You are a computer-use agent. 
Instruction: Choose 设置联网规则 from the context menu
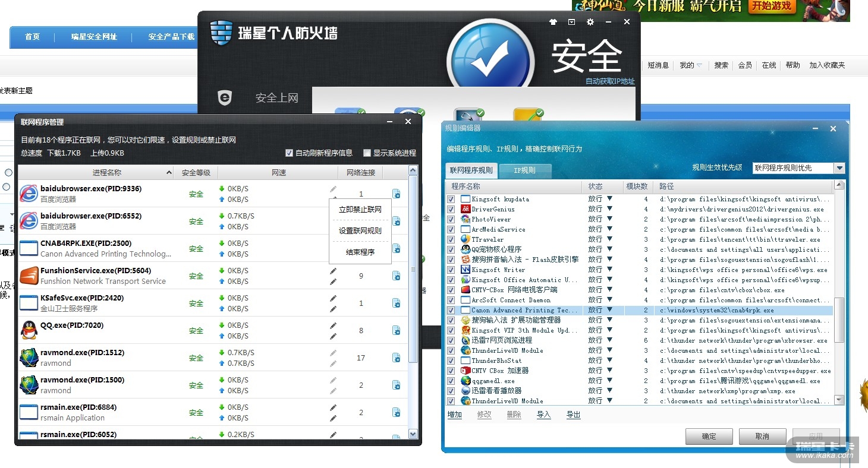pos(360,231)
